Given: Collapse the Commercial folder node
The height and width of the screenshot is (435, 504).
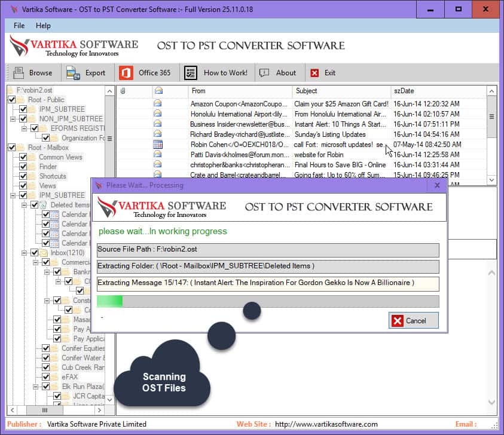Looking at the screenshot, I should click(36, 262).
